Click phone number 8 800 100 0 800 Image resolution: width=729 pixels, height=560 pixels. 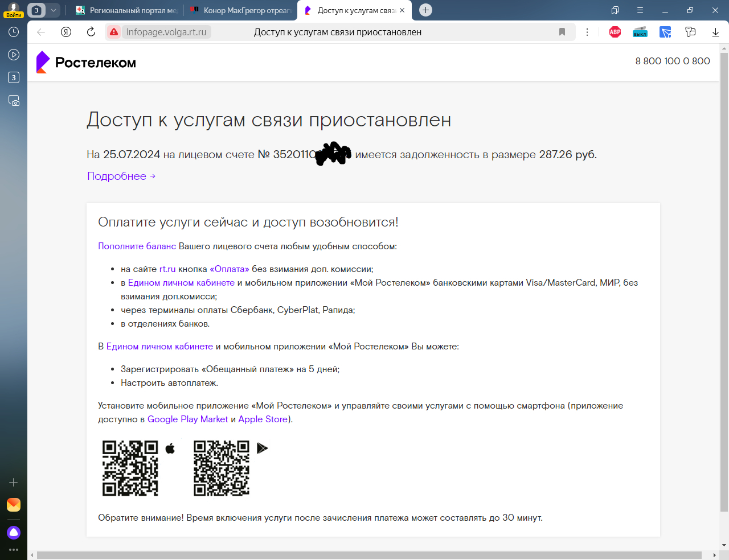coord(673,61)
